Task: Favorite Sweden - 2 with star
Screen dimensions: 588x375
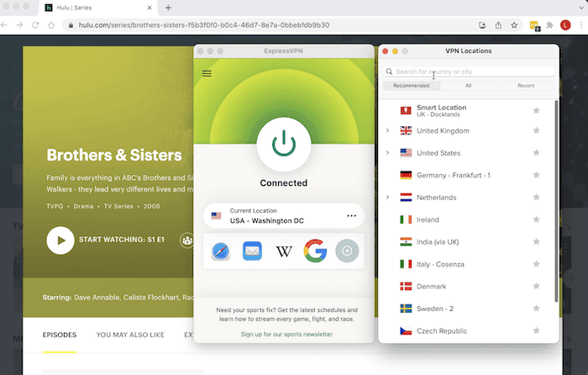Action: [536, 309]
